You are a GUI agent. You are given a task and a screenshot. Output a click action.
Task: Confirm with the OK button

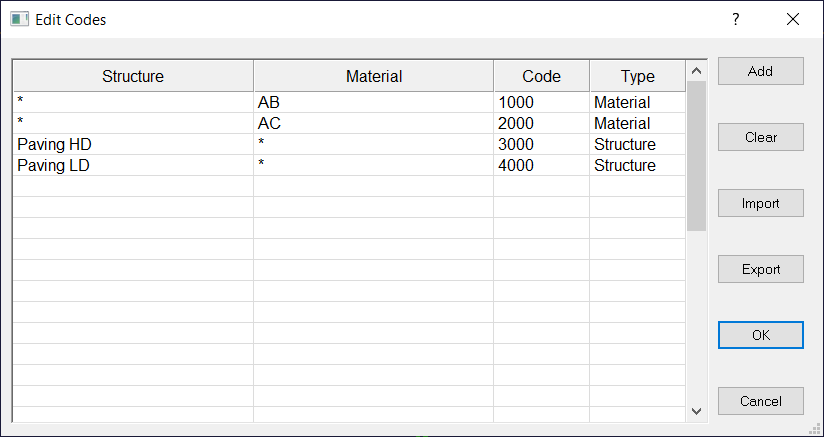760,335
